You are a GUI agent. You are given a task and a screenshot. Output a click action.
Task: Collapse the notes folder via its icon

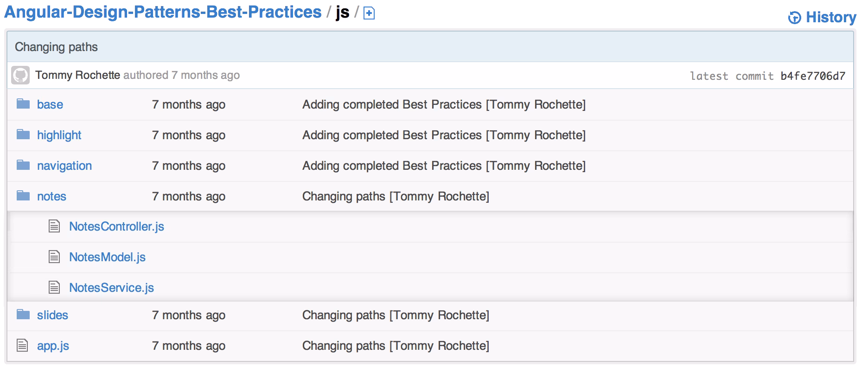(23, 196)
